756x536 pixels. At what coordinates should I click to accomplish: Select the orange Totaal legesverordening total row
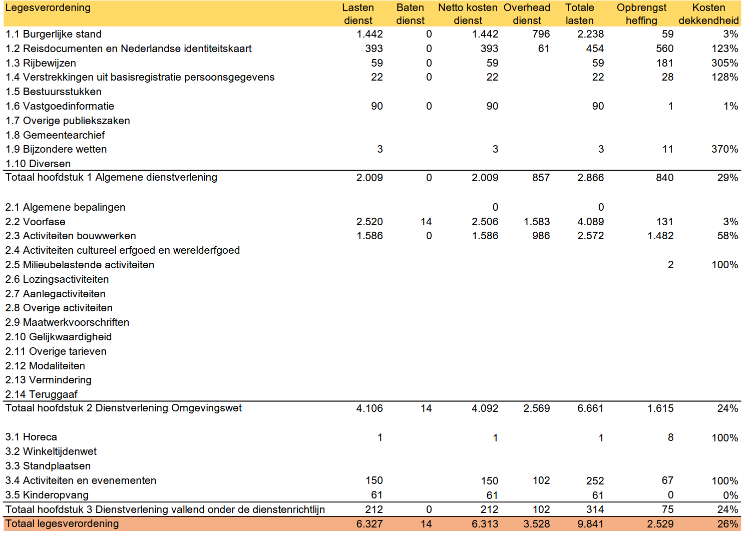point(62,524)
